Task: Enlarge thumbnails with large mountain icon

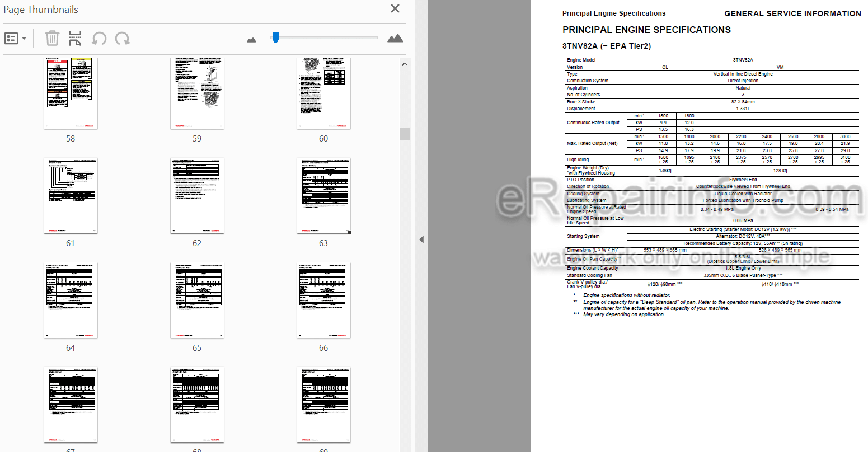Action: point(395,38)
